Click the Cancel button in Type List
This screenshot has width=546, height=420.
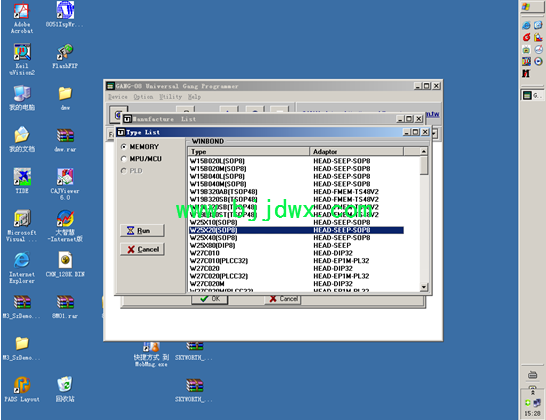(142, 249)
